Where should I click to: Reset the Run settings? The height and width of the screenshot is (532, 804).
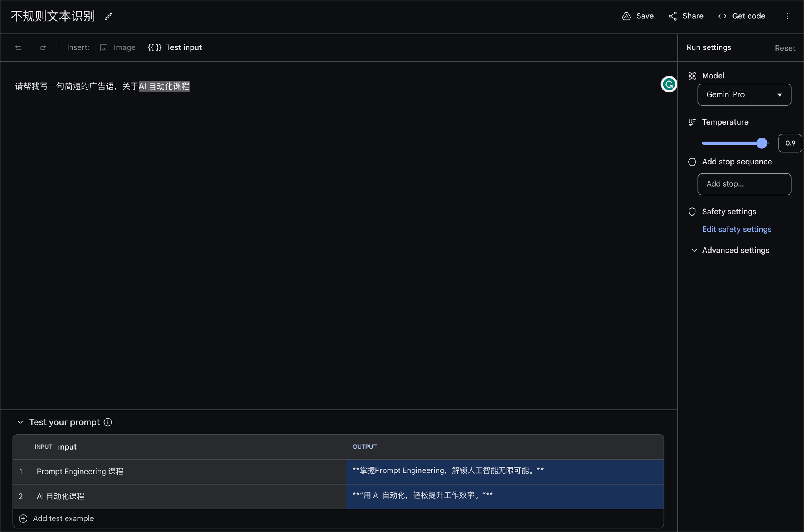[x=785, y=48]
